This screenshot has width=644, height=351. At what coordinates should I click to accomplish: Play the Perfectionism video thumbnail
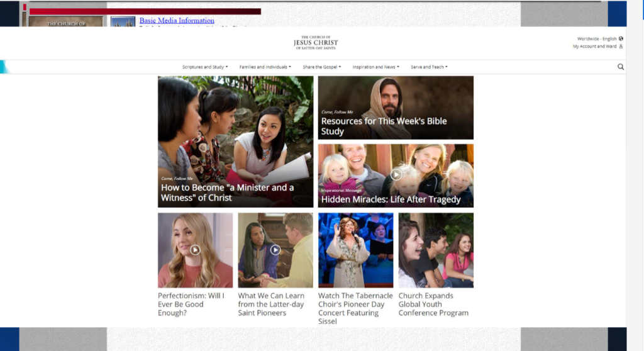tap(195, 250)
